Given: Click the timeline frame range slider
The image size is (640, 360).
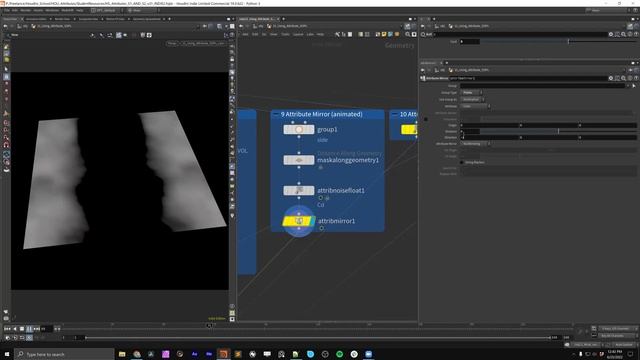Looking at the screenshot, I should pos(318,338).
